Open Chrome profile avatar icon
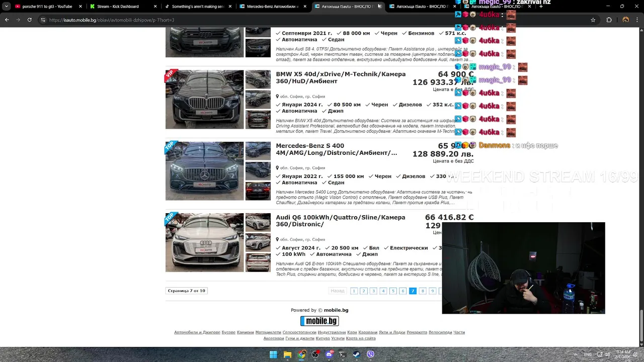 pyautogui.click(x=625, y=20)
